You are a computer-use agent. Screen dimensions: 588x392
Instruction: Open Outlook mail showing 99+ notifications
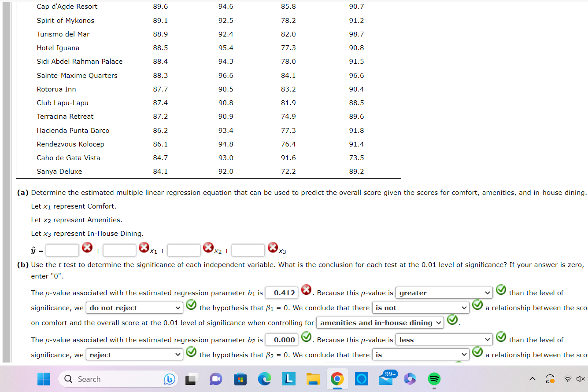point(385,380)
